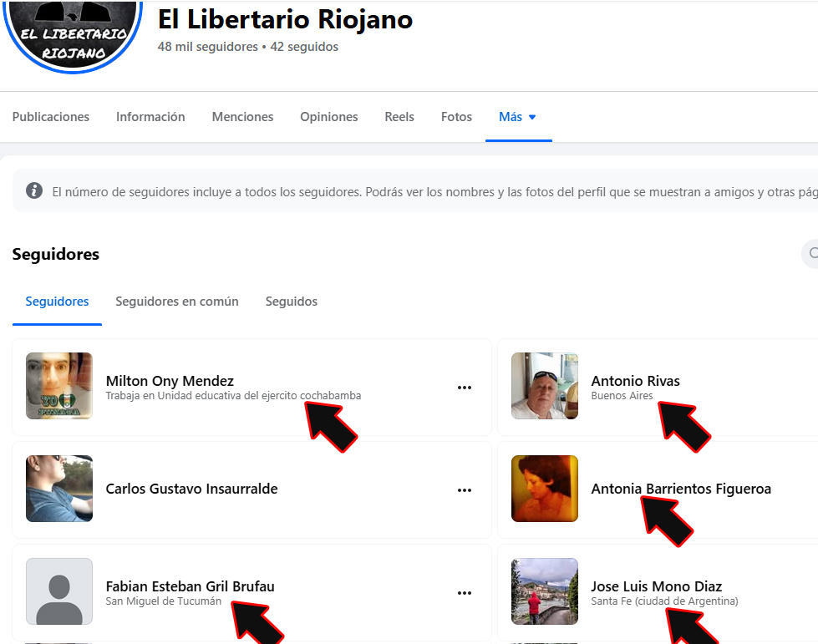818x644 pixels.
Task: Open options menu for Carlos Gustavo Insaurralde
Action: pyautogui.click(x=465, y=490)
